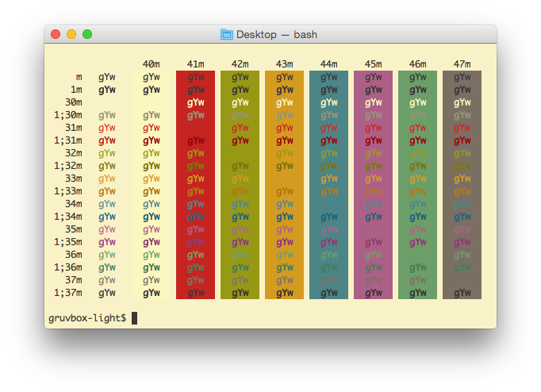The width and height of the screenshot is (541, 392).
Task: Click the bold gYw in row 1;37m under 45m
Action: (374, 294)
